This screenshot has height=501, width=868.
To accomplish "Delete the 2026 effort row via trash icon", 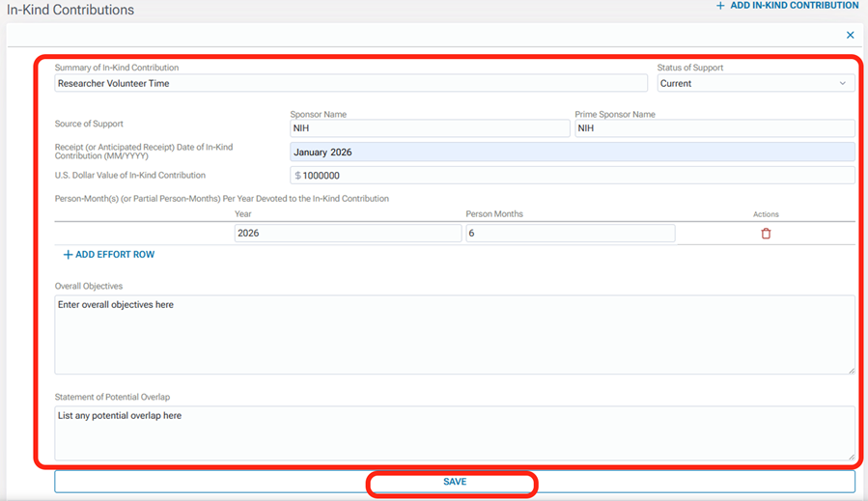I will click(x=766, y=234).
